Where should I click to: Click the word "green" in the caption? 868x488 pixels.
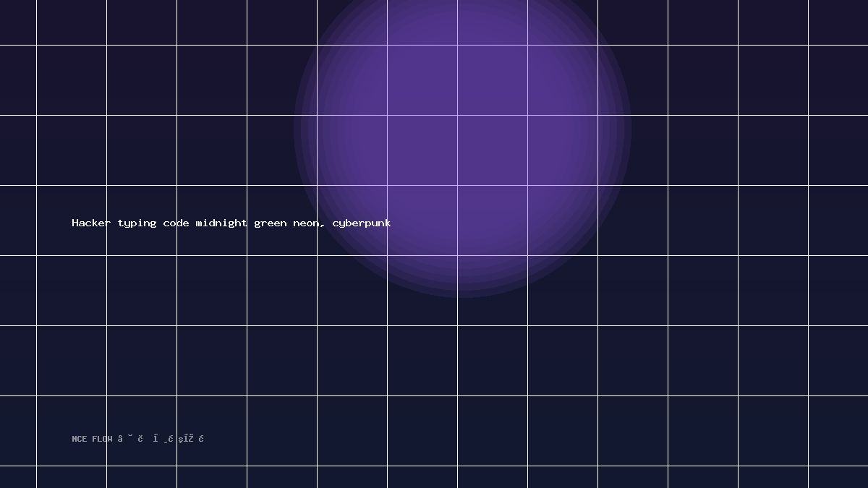(270, 223)
